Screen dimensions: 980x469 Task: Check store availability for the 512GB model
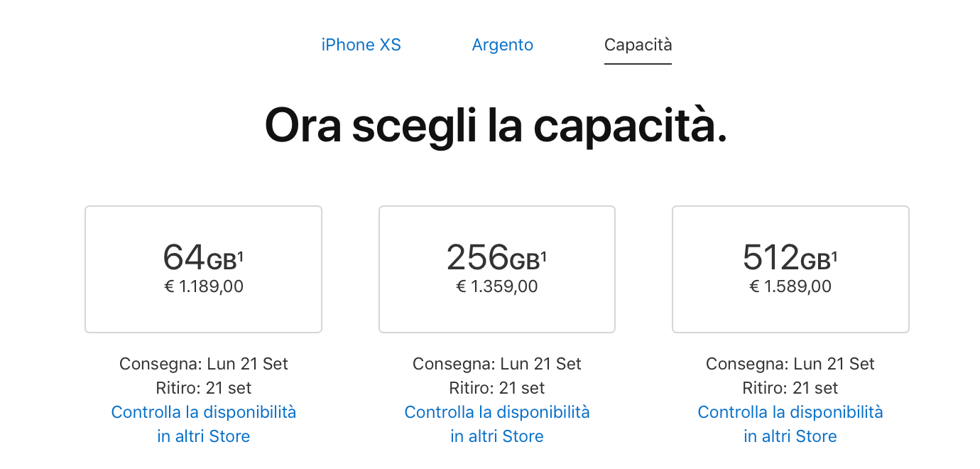[x=790, y=424]
